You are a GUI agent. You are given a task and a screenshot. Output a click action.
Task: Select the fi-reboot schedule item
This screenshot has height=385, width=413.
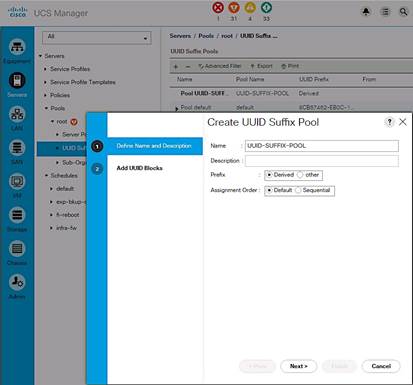(x=68, y=215)
